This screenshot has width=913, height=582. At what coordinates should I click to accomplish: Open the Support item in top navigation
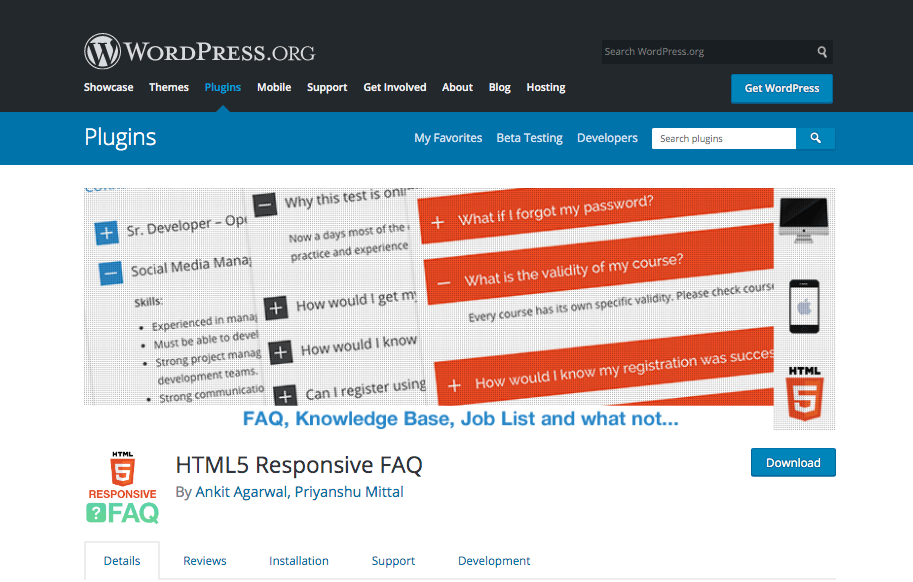(327, 87)
